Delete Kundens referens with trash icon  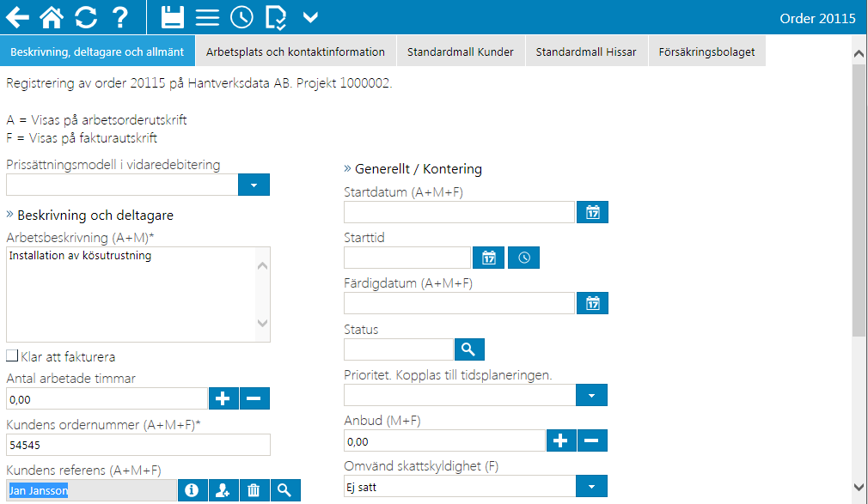click(254, 490)
